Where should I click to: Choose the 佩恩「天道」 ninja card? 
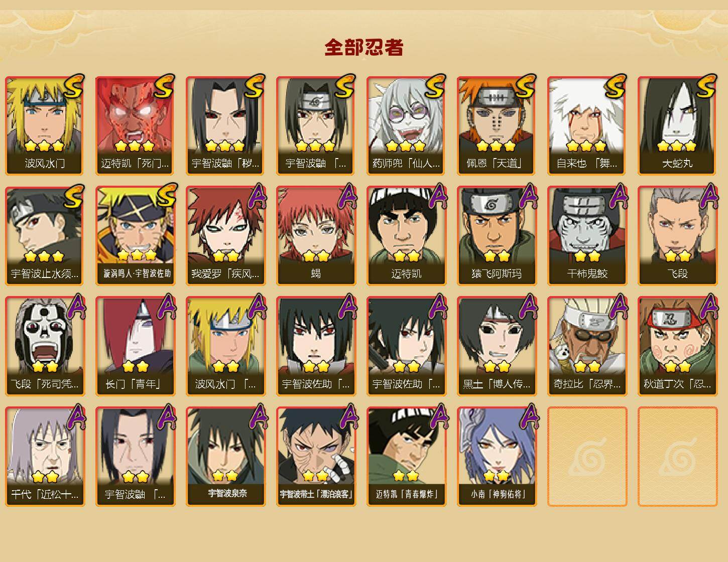pyautogui.click(x=497, y=125)
